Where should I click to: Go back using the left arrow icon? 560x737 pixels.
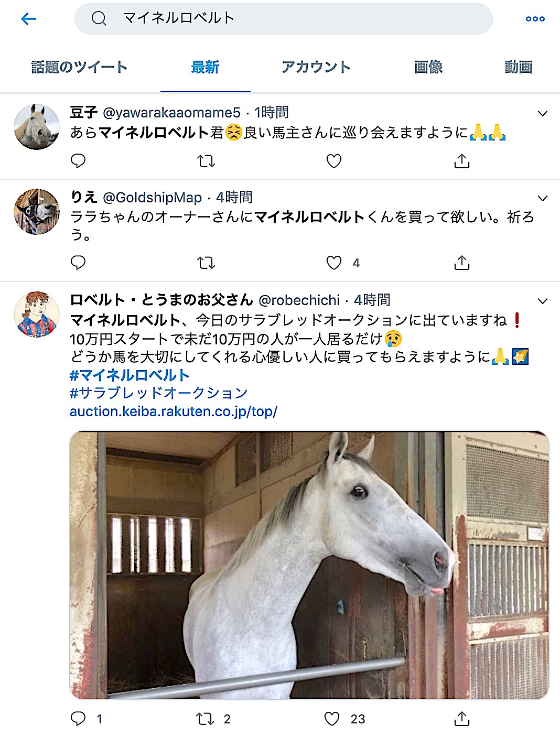(28, 19)
